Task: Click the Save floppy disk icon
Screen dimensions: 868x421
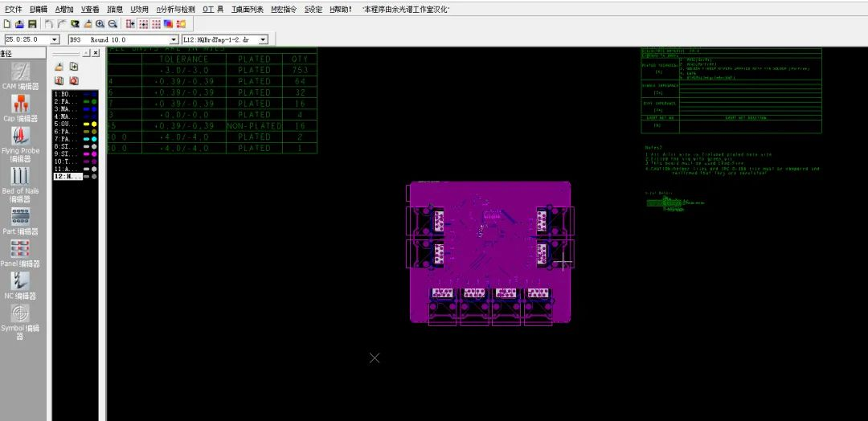Action: pos(32,24)
